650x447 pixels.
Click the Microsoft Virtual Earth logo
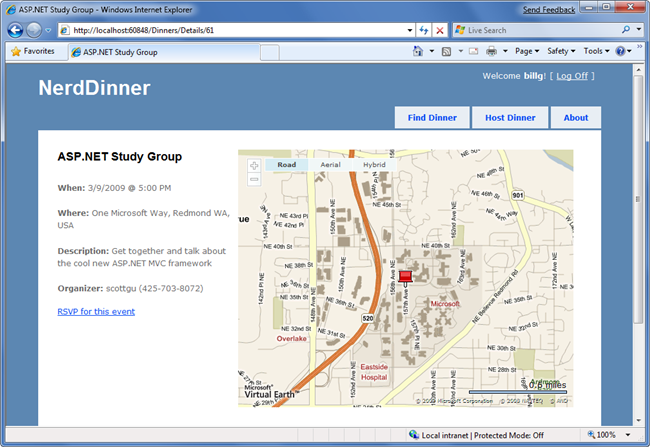click(x=270, y=391)
